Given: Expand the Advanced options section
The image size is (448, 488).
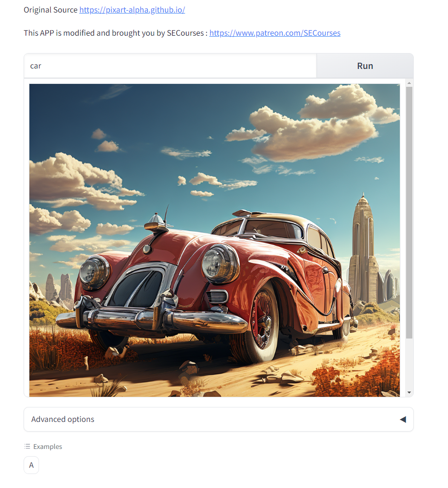Looking at the screenshot, I should coord(219,419).
